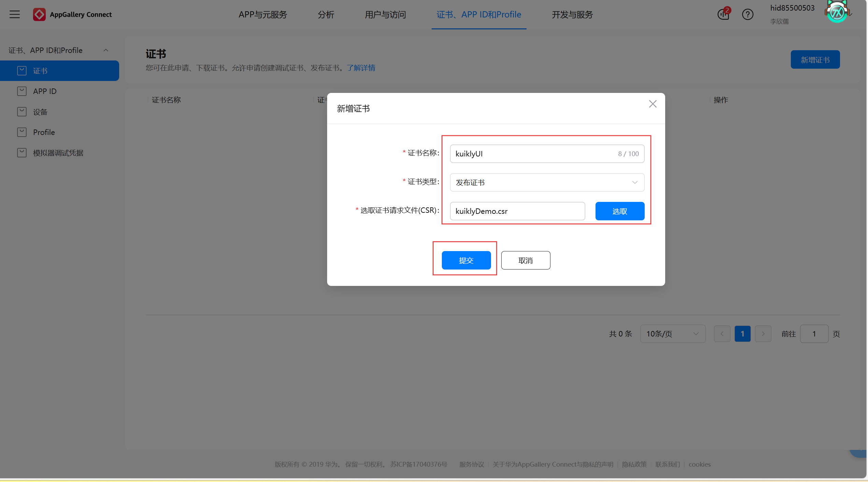Open the 证书类型 dropdown
Viewport: 868px width, 482px height.
[547, 182]
